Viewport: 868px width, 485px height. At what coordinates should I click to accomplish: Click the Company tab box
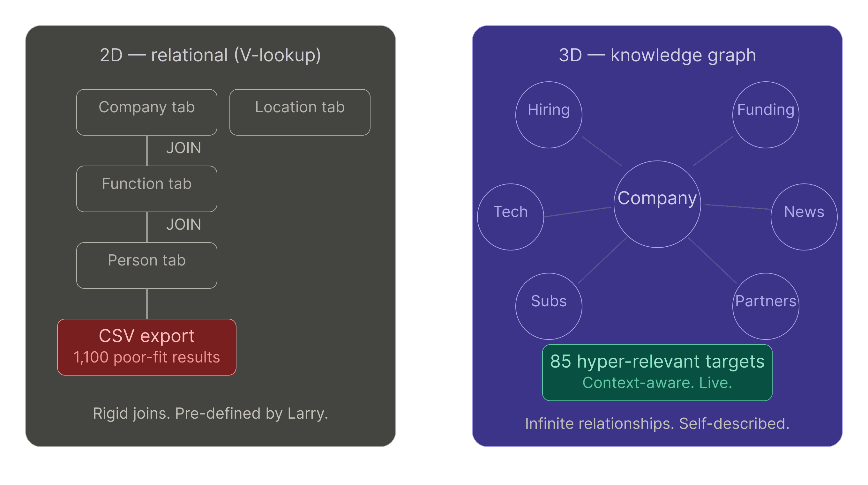click(146, 112)
